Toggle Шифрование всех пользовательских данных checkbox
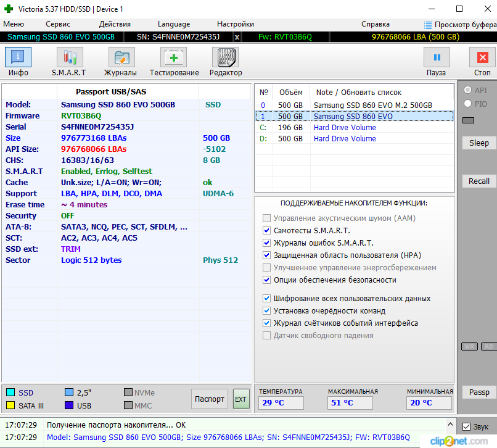The image size is (497, 448). [266, 299]
